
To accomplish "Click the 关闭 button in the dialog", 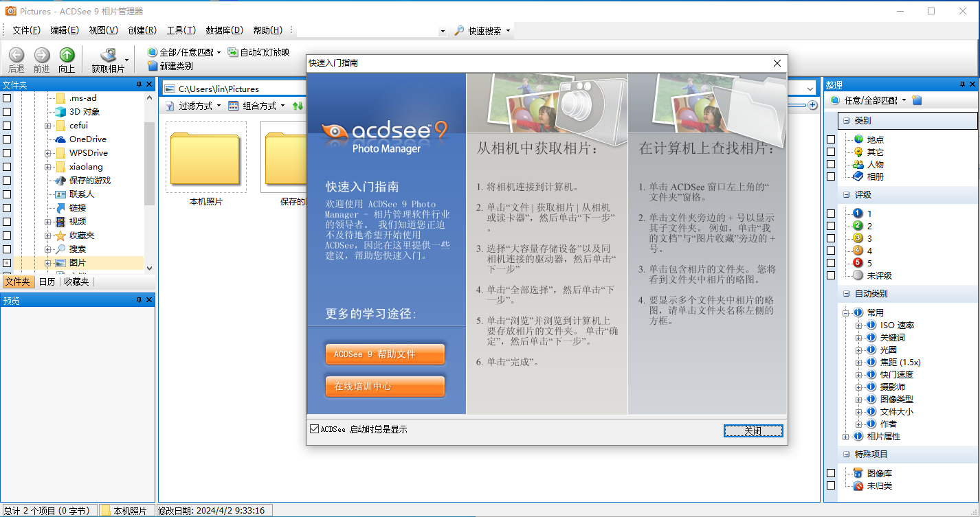I will [753, 430].
